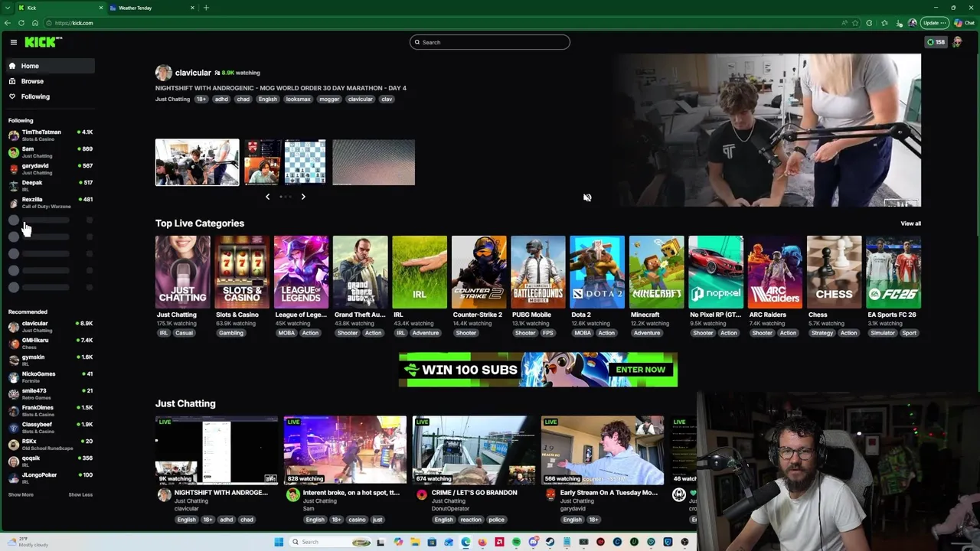Open the Home sidebar item

[x=51, y=66]
